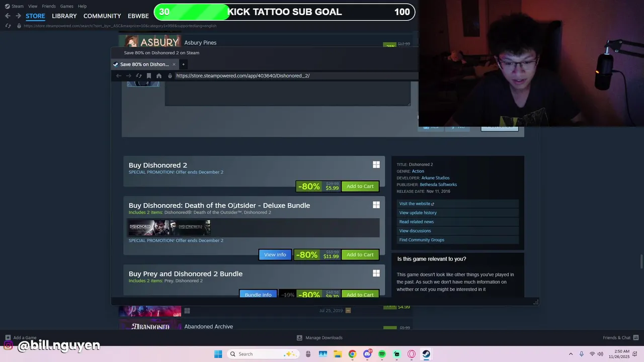The width and height of the screenshot is (644, 362).
Task: Open the Help menu
Action: point(82,6)
